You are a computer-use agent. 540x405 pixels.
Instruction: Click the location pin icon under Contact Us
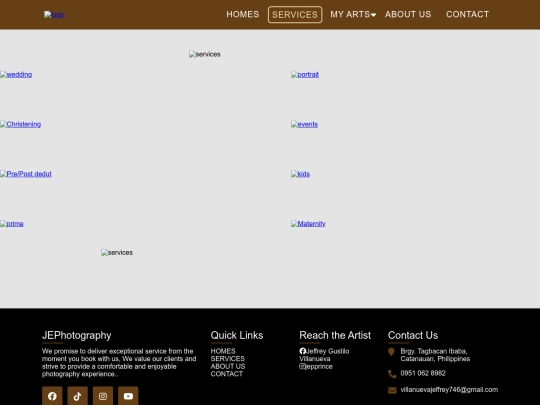pos(391,352)
